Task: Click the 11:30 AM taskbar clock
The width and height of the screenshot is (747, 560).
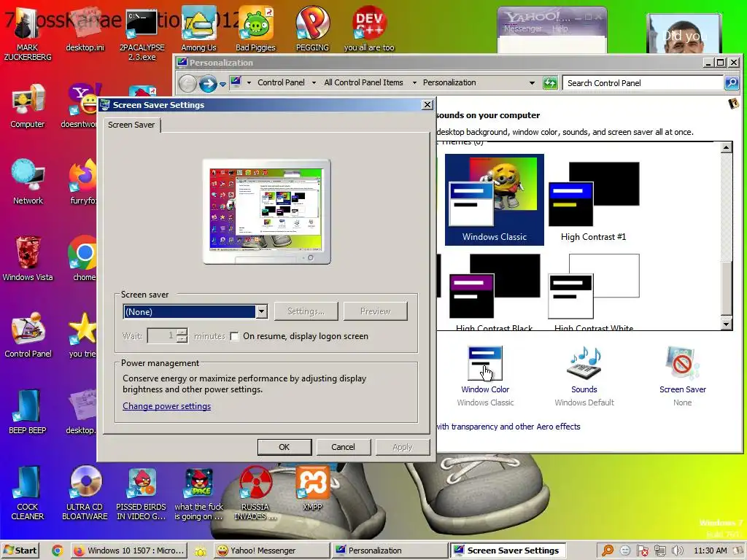Action: (x=710, y=551)
